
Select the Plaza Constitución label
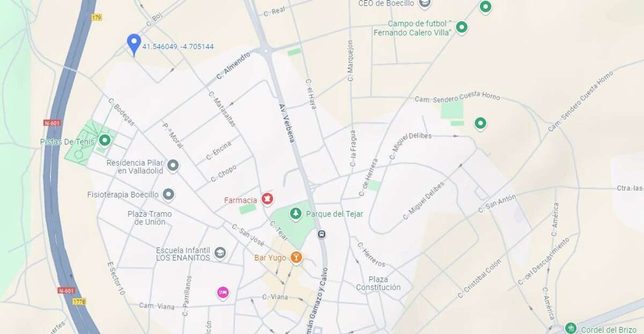click(x=378, y=283)
